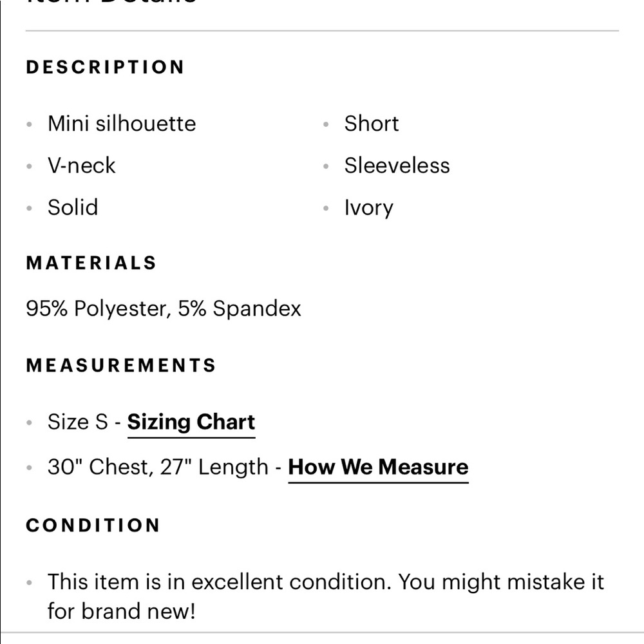The image size is (644, 644).
Task: Click the Ivory color description item
Action: click(x=368, y=208)
